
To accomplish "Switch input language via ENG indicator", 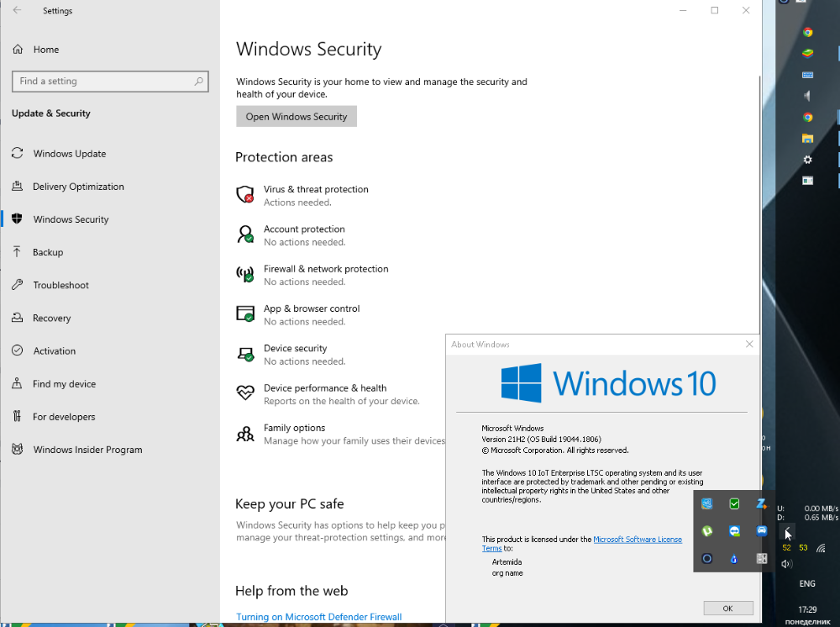I will (807, 583).
